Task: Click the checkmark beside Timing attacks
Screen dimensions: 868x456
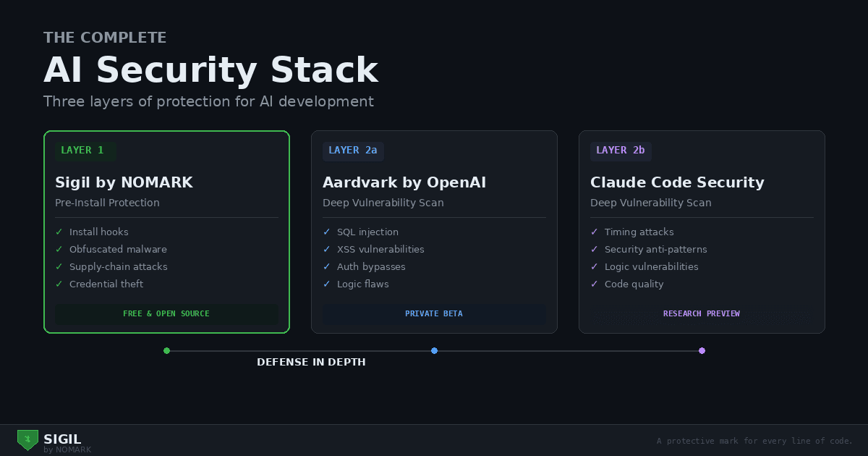Action: (x=594, y=232)
